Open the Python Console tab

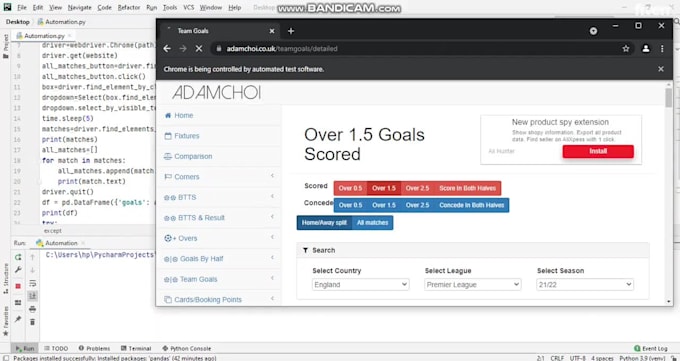point(186,348)
